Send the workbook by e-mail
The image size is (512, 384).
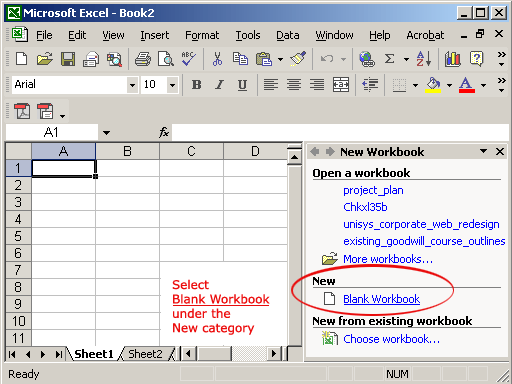coord(91,59)
